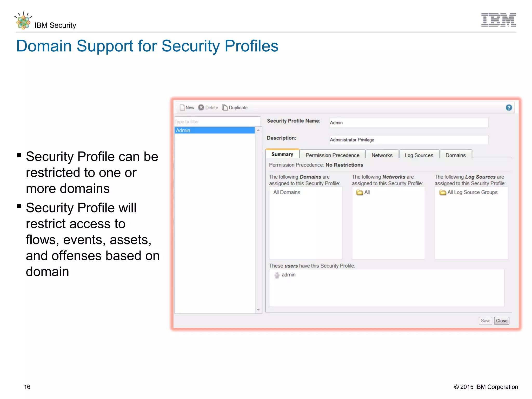The width and height of the screenshot is (532, 399).
Task: Open the Log Sources tab
Action: pos(419,155)
